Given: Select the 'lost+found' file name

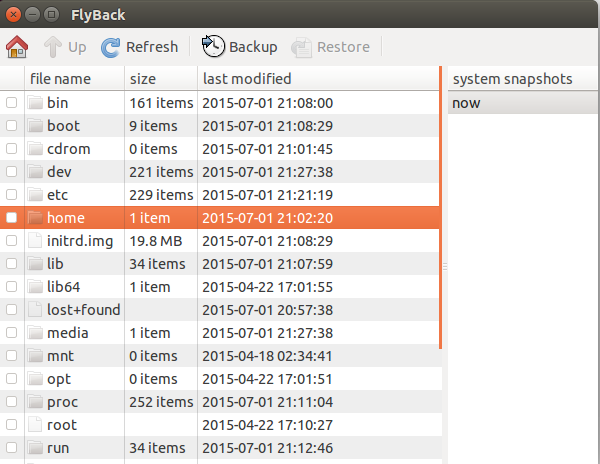Looking at the screenshot, I should pyautogui.click(x=83, y=309).
